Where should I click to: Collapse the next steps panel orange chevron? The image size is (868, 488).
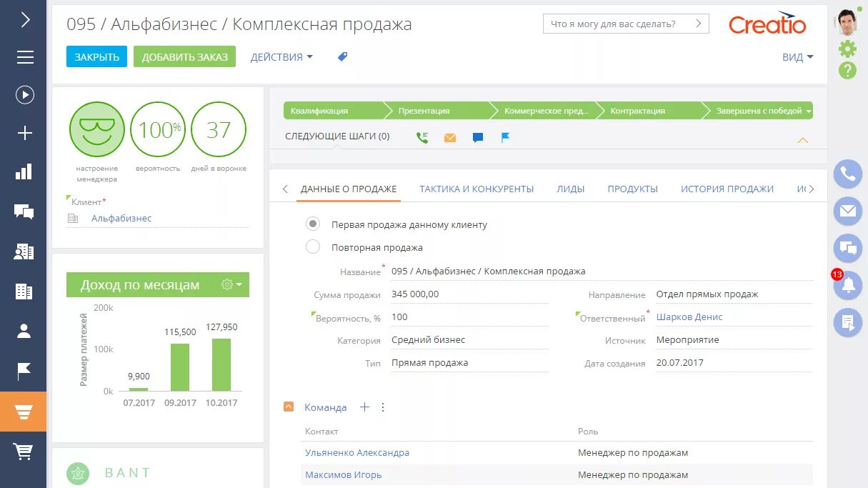(x=803, y=140)
